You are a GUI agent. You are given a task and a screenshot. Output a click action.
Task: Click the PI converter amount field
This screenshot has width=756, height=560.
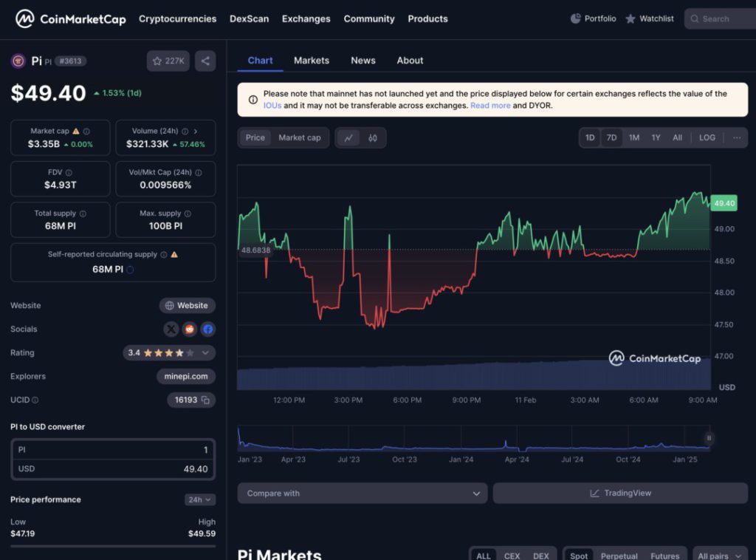point(113,449)
